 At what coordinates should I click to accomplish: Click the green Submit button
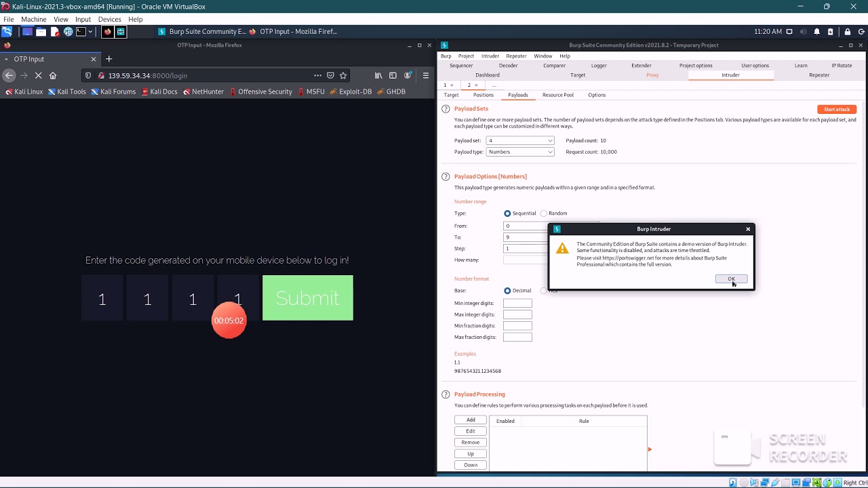308,298
